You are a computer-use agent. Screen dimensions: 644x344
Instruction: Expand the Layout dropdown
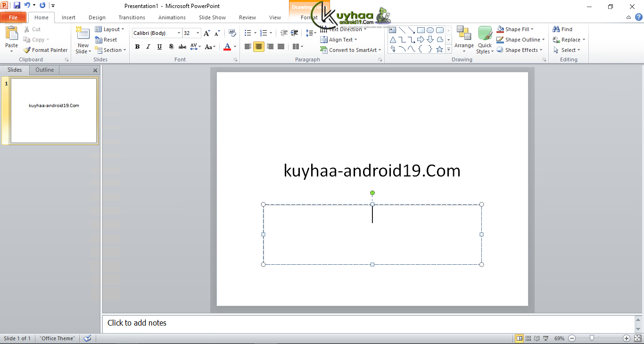109,29
